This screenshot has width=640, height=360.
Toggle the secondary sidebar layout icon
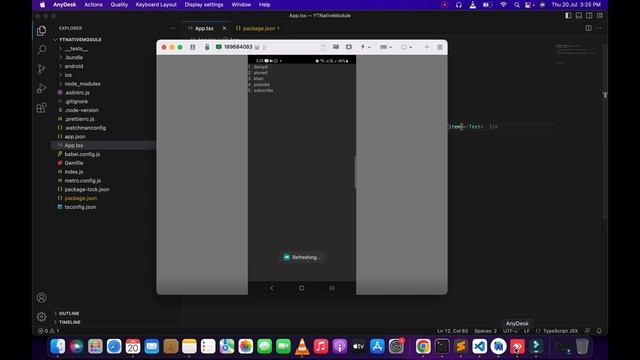(589, 16)
